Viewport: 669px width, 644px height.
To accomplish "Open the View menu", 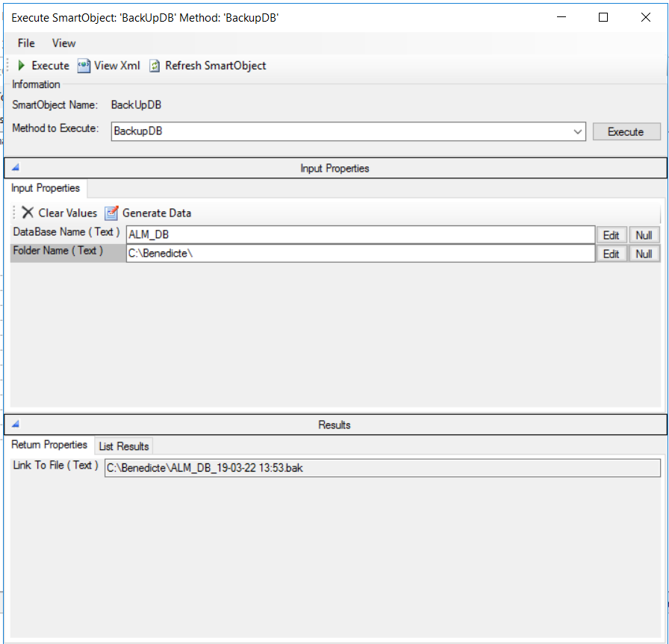I will pyautogui.click(x=63, y=43).
